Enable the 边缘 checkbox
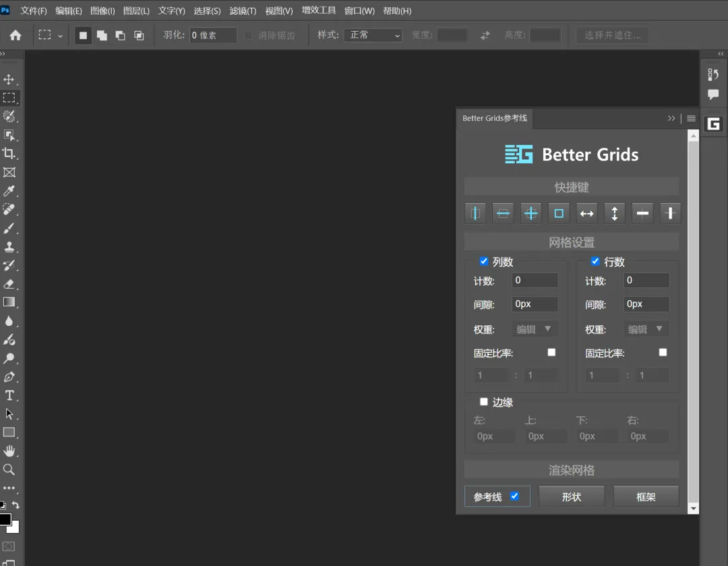The height and width of the screenshot is (566, 728). (x=484, y=401)
